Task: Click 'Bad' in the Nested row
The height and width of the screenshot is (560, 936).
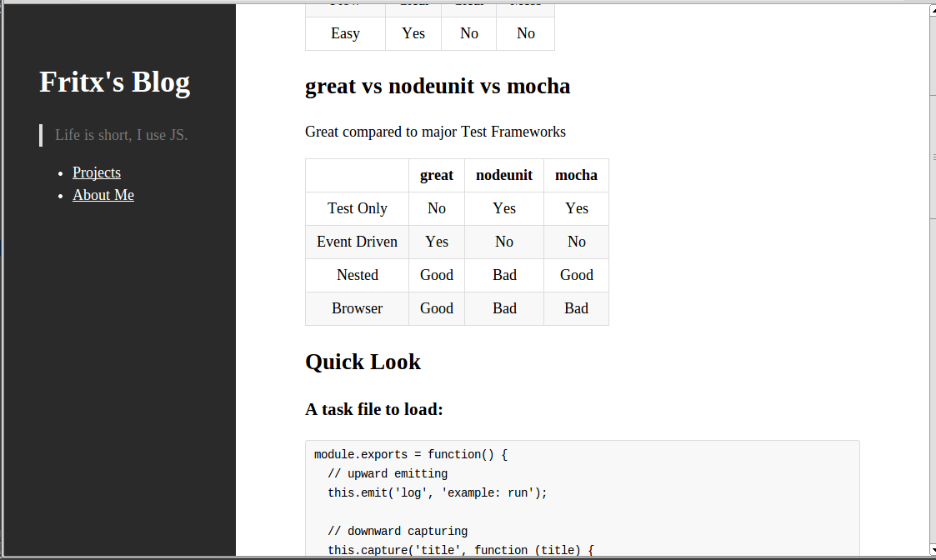Action: (x=503, y=275)
